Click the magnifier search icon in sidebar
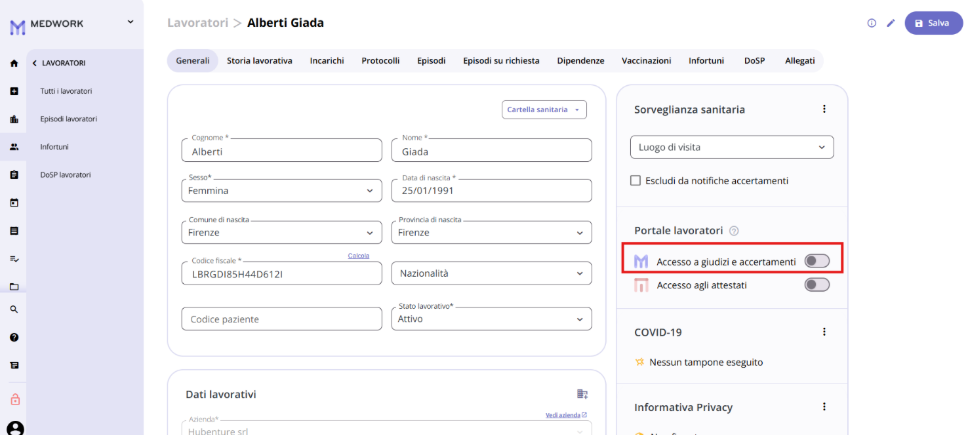The image size is (978, 435). (14, 309)
